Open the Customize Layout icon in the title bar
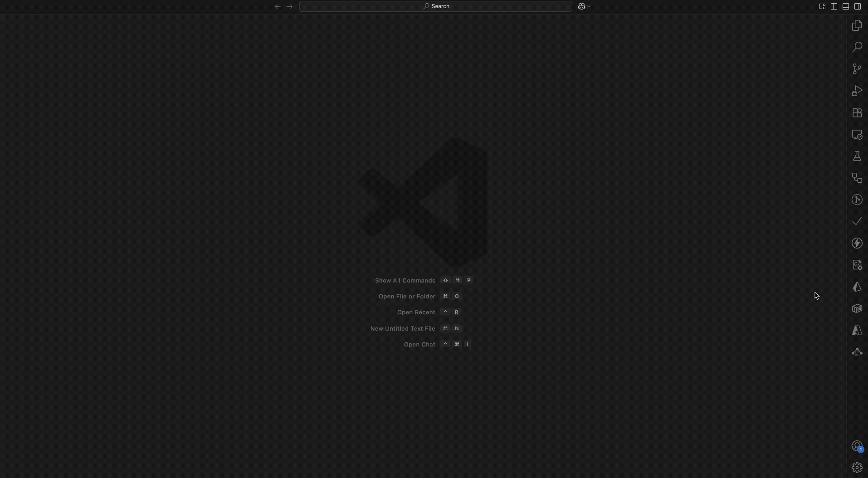 point(822,6)
